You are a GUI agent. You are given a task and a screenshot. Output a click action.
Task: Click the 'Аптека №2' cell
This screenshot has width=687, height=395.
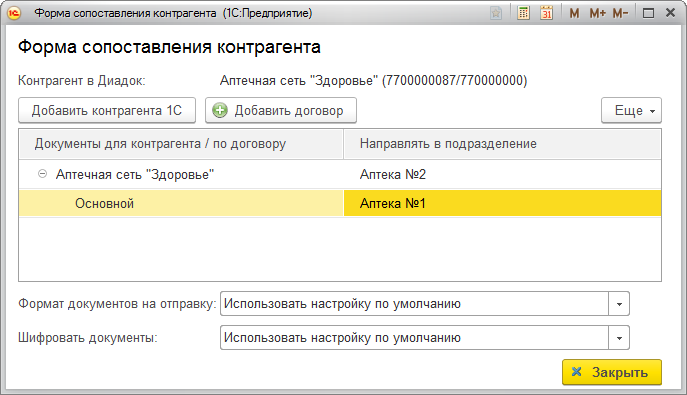[x=503, y=174]
